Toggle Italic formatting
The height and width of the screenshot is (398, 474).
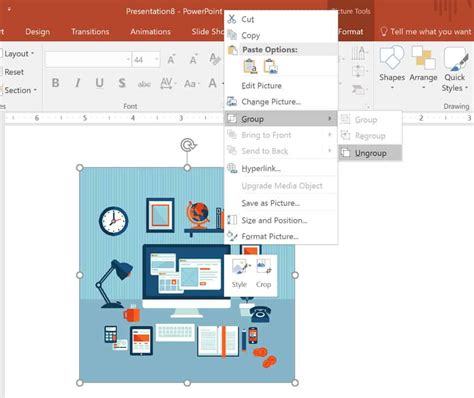(x=77, y=83)
